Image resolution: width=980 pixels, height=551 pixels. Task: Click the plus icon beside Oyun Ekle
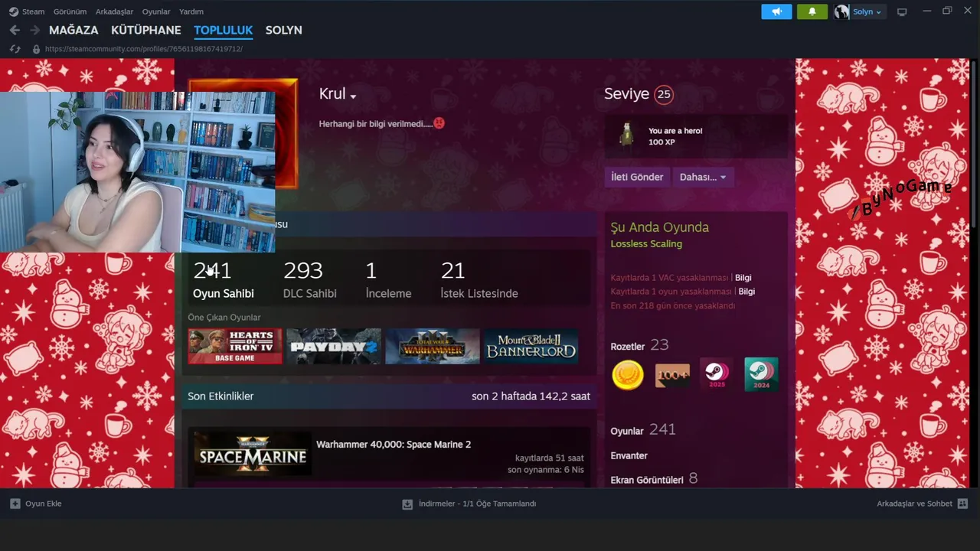pos(15,504)
